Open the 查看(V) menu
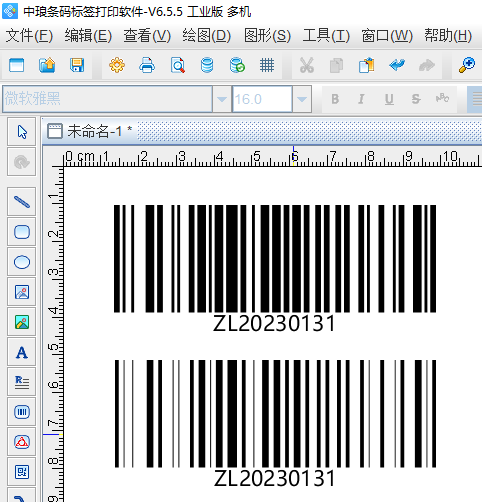The image size is (482, 502). [x=147, y=35]
